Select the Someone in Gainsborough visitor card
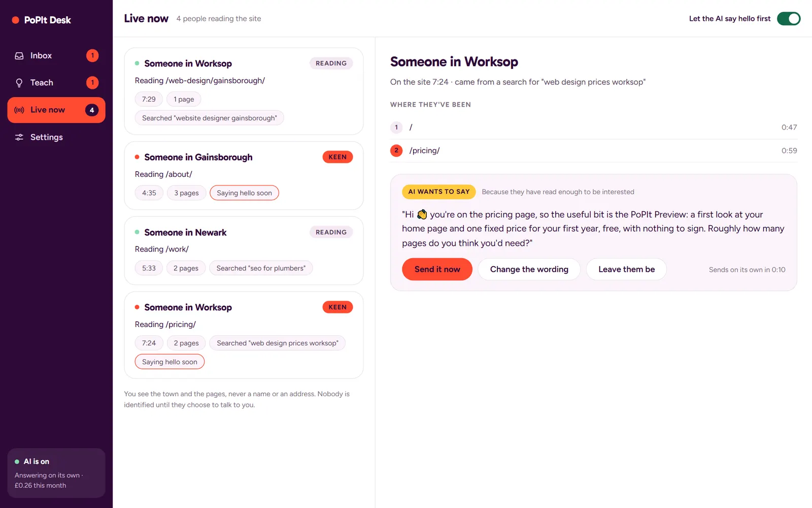The width and height of the screenshot is (812, 508). (244, 176)
